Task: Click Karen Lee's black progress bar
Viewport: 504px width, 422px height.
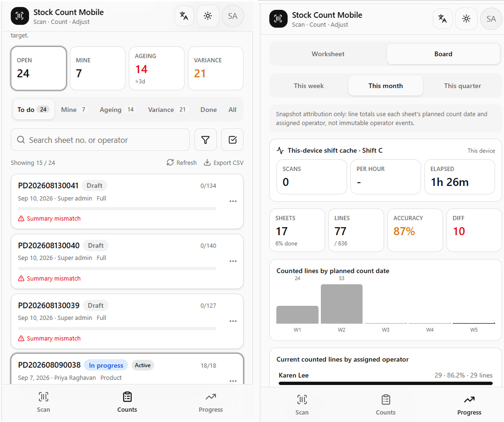Action: coord(385,383)
